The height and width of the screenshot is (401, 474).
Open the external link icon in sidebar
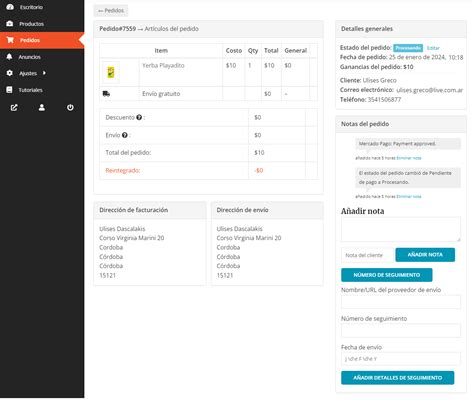(x=14, y=108)
